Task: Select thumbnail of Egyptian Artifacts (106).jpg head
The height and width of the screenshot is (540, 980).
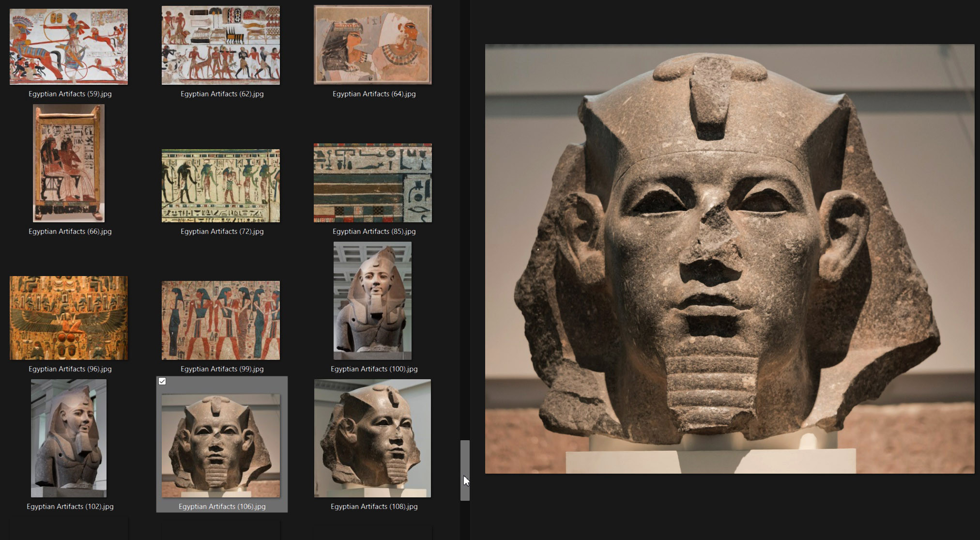Action: (x=221, y=446)
